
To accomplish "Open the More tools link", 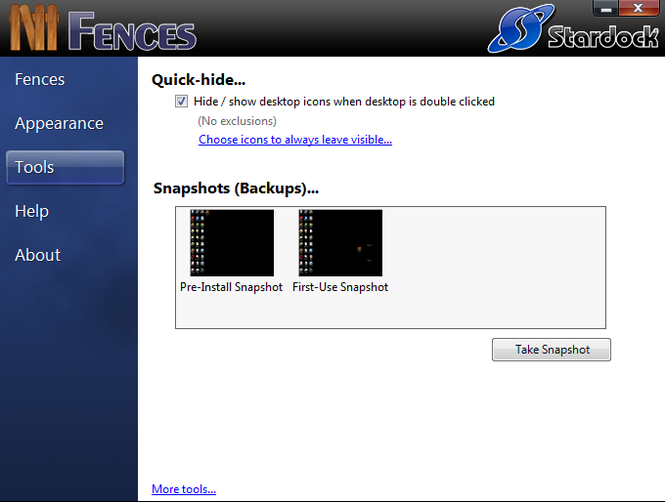I will 184,489.
